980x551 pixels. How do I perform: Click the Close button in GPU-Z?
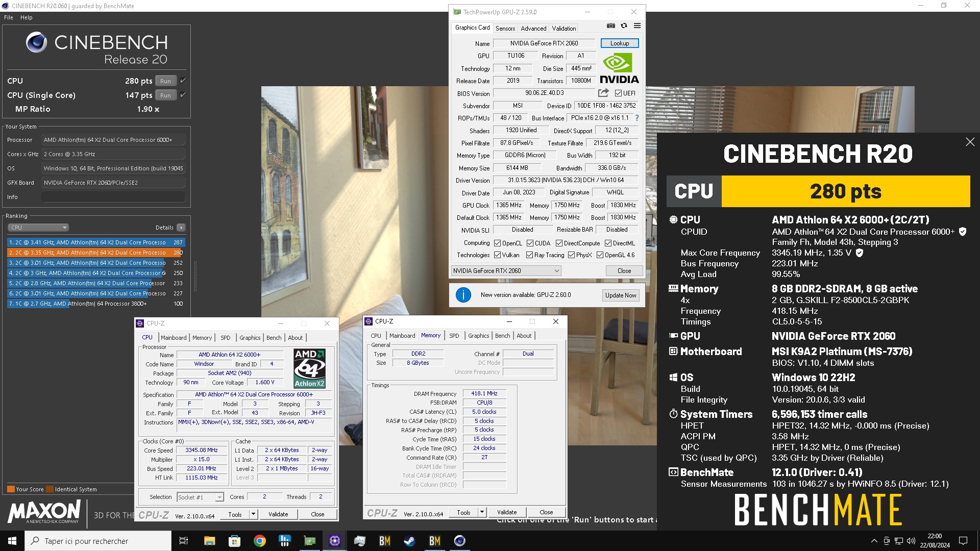tap(624, 271)
